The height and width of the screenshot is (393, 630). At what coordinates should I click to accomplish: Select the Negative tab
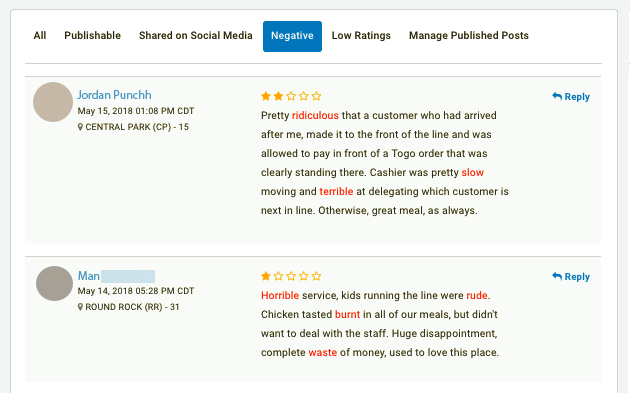pos(292,36)
